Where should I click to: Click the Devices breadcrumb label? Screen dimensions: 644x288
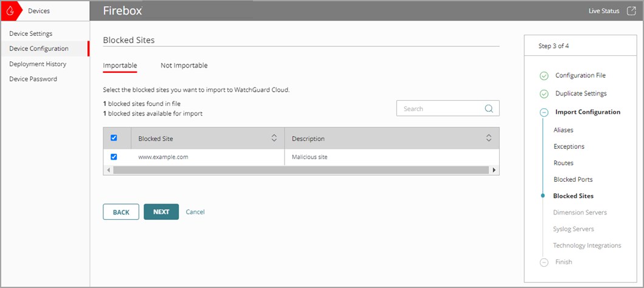tap(39, 11)
